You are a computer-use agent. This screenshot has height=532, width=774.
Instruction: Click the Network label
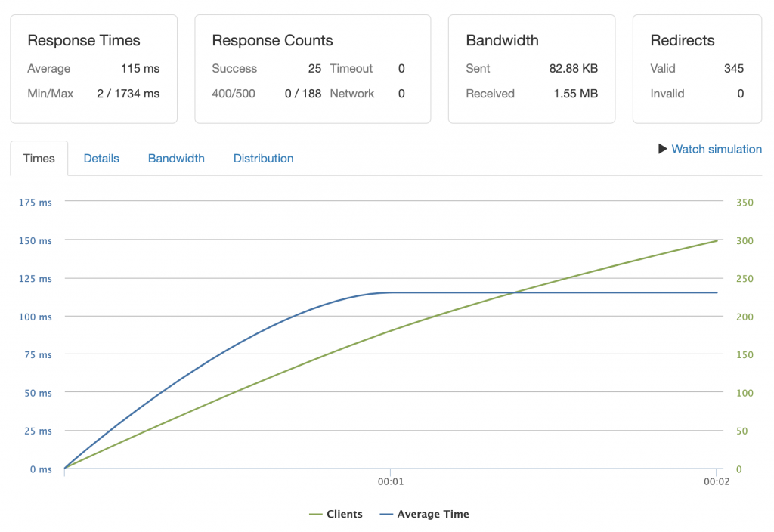point(352,93)
